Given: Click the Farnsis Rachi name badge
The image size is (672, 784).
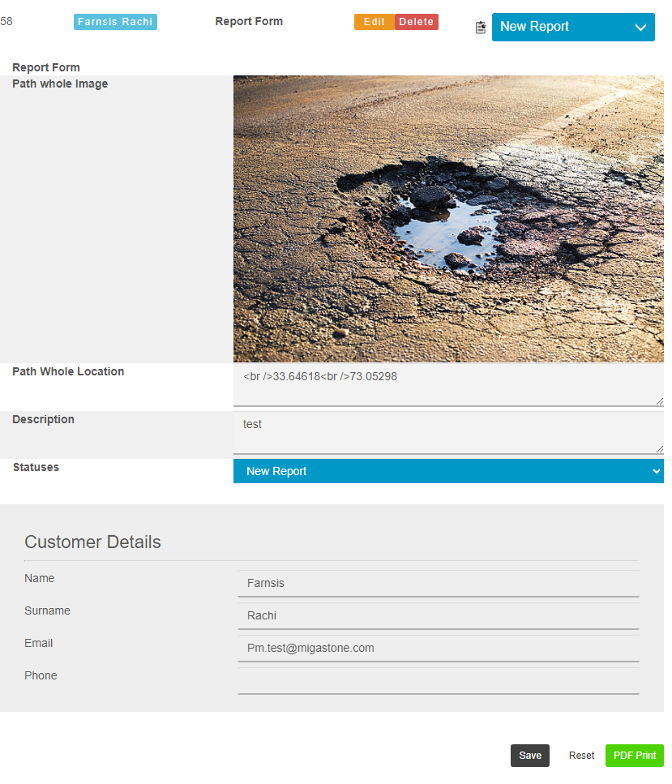Looking at the screenshot, I should (115, 22).
